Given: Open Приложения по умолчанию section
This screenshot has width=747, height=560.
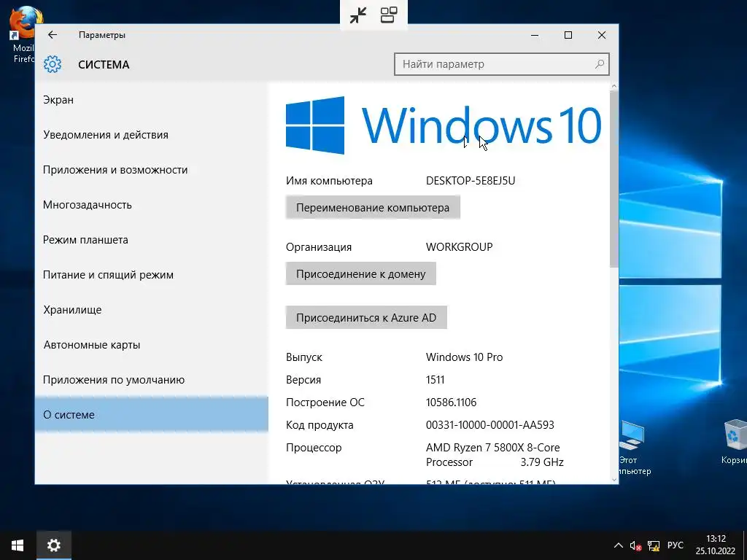Looking at the screenshot, I should pyautogui.click(x=152, y=380).
